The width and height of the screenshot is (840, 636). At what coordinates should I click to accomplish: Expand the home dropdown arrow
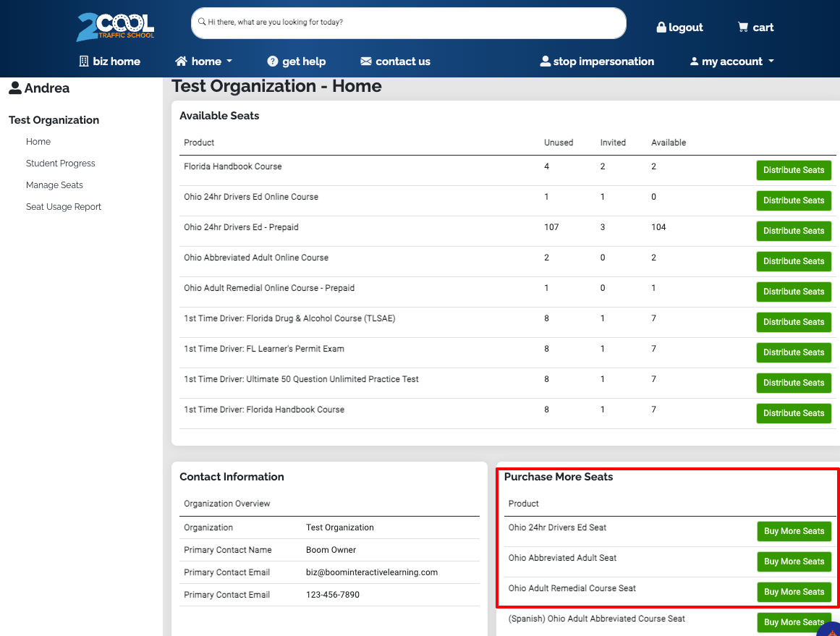[229, 61]
